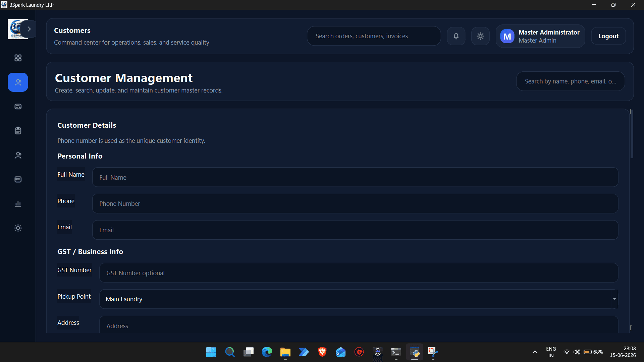Click the Logout button
644x362 pixels.
tap(608, 36)
